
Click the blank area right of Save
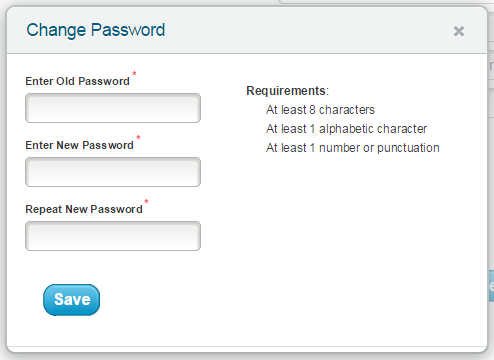point(267,300)
